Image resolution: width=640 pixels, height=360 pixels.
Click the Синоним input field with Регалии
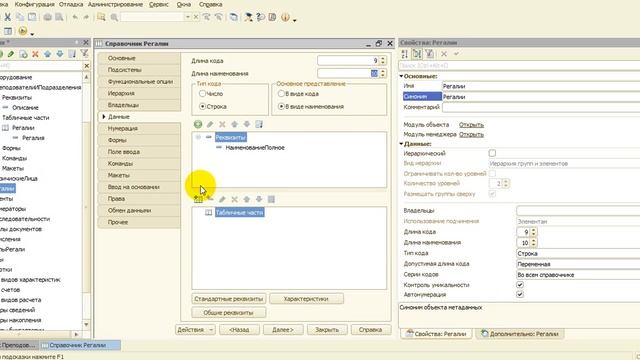coord(541,97)
